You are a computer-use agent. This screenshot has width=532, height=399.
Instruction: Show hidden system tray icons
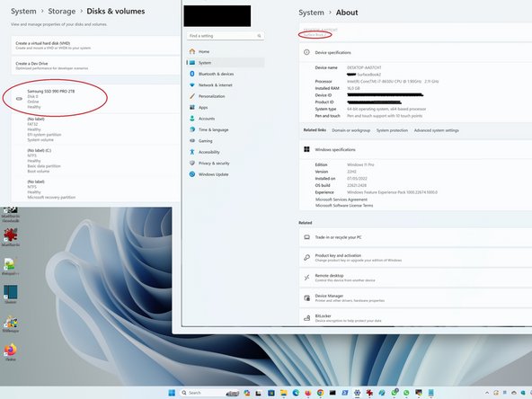[x=487, y=393]
